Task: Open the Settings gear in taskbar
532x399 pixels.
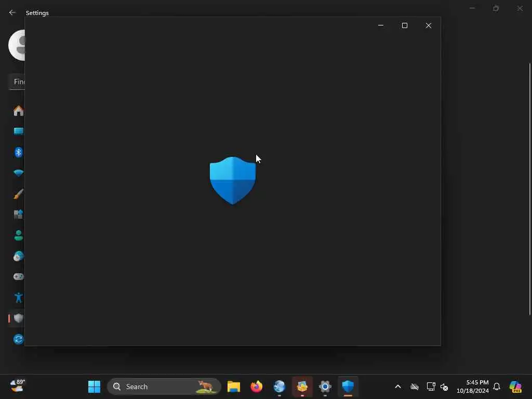Action: 325,387
